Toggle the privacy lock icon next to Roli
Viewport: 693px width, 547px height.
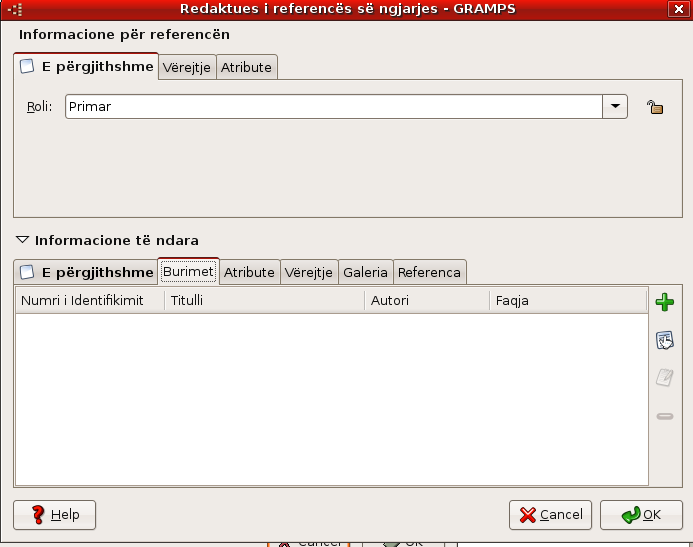click(655, 107)
